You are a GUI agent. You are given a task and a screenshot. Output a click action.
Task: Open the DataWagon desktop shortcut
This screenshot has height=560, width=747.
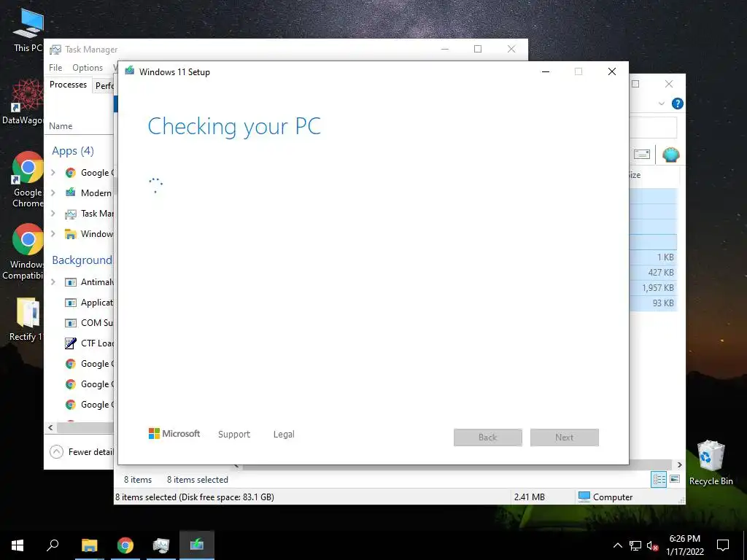click(x=23, y=102)
